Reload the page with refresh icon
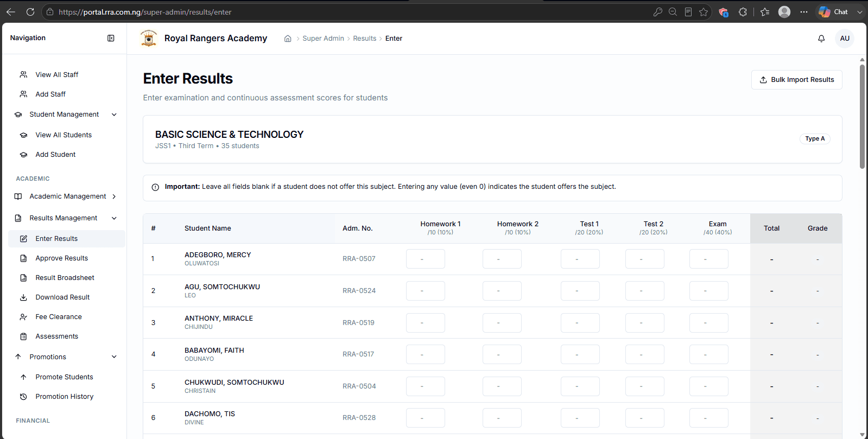Viewport: 868px width, 439px height. [30, 12]
